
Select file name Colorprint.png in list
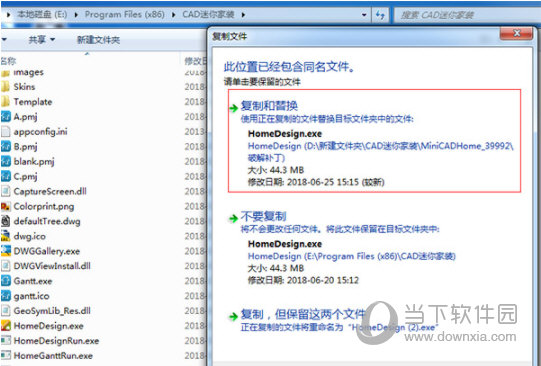pos(44,207)
